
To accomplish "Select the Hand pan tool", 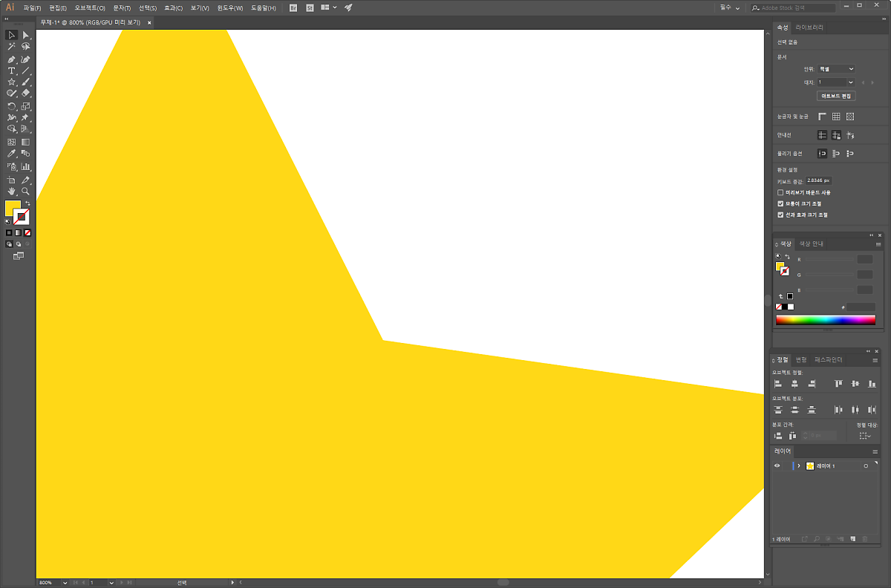I will pos(11,191).
